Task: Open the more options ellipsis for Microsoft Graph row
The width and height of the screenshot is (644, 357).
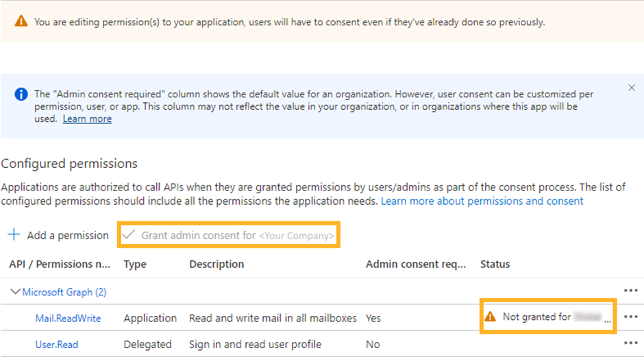Action: 631,291
